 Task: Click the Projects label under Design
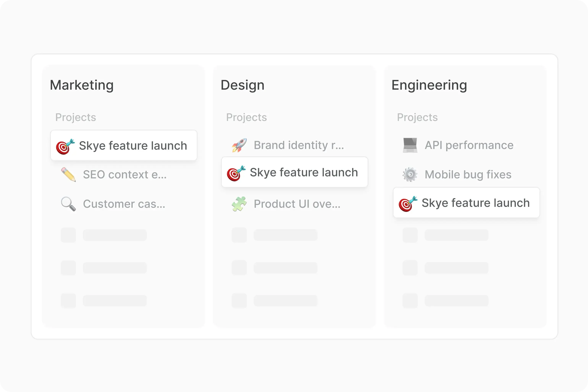pyautogui.click(x=246, y=117)
